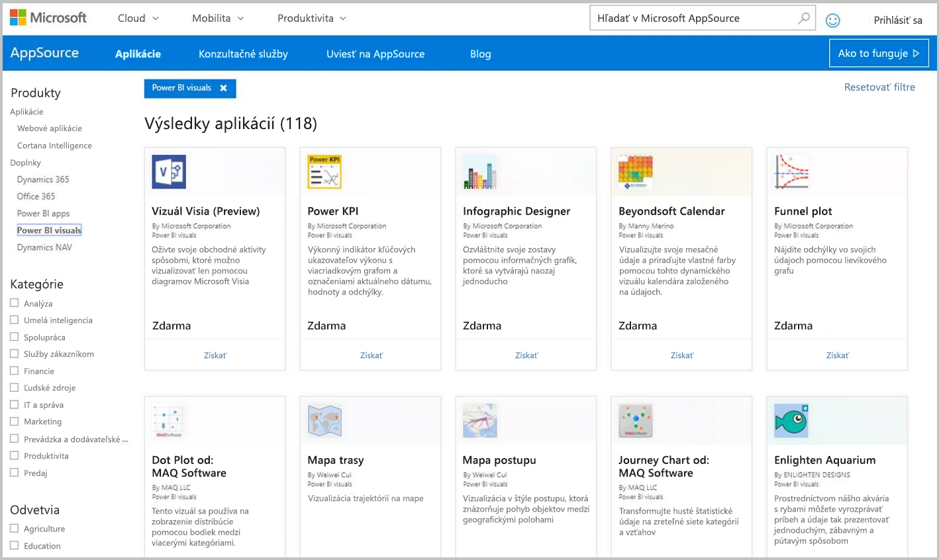Expand the Cloud dropdown menu
The width and height of the screenshot is (939, 560).
point(137,18)
